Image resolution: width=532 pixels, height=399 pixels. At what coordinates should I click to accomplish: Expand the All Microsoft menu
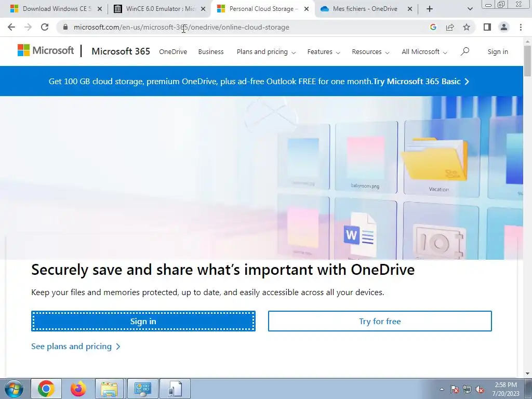424,52
